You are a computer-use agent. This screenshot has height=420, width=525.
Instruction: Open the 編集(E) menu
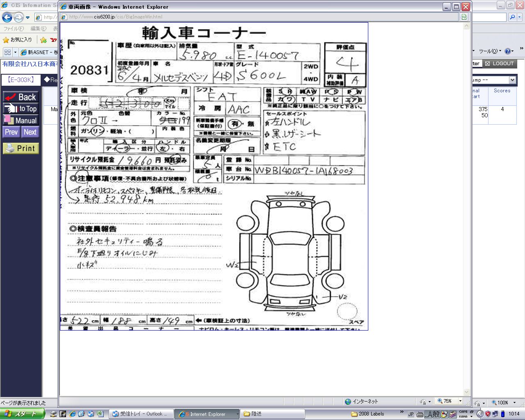point(38,29)
